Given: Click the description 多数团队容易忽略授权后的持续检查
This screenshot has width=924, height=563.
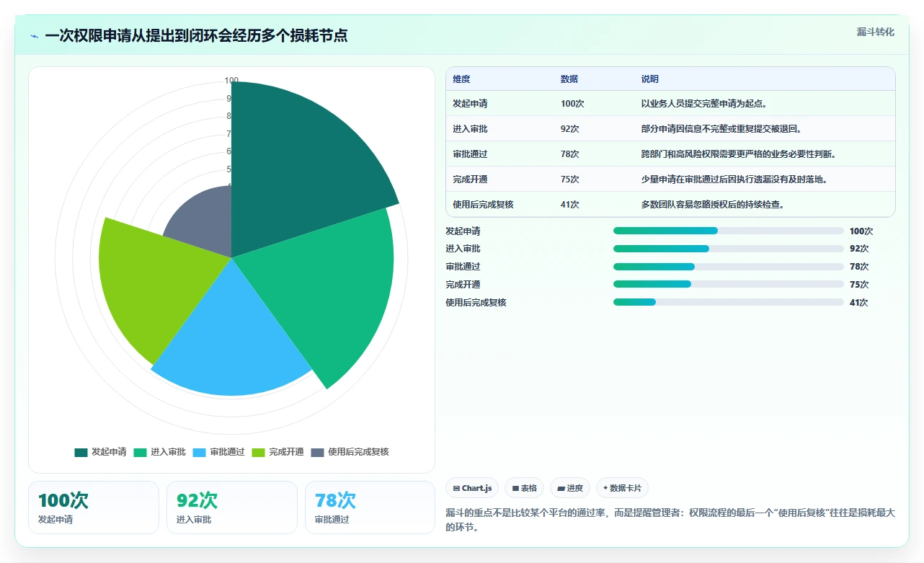Looking at the screenshot, I should 713,205.
